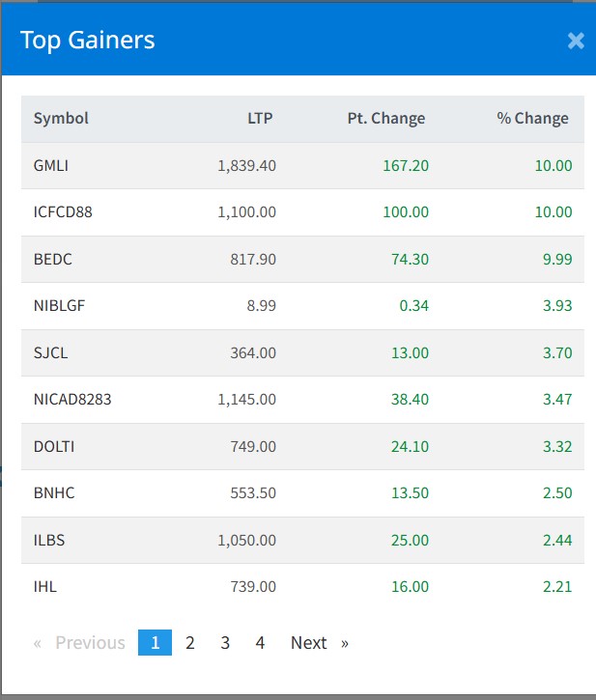Click the ICFCD88 symbol
The width and height of the screenshot is (596, 700).
point(63,212)
